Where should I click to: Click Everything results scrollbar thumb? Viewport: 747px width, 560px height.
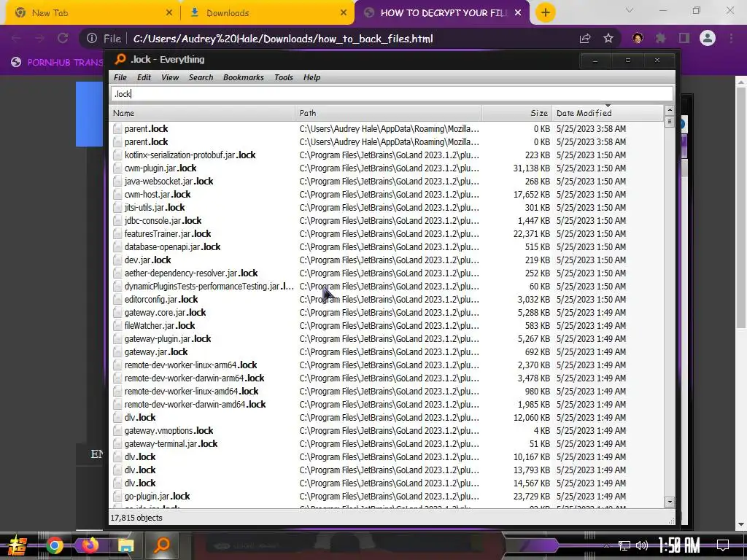tap(670, 122)
